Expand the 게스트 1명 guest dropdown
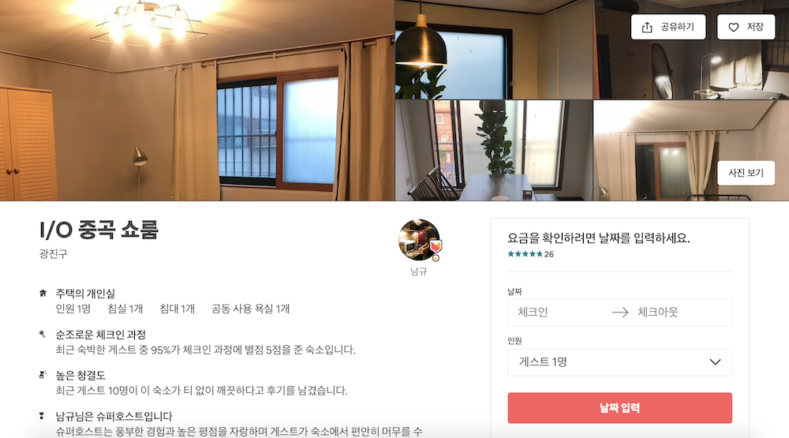The image size is (789, 438). pyautogui.click(x=619, y=362)
